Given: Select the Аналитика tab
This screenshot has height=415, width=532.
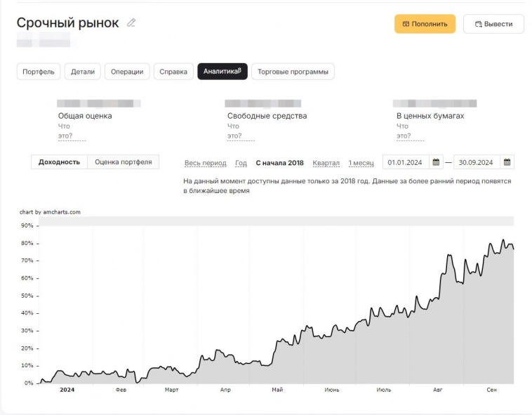Looking at the screenshot, I should pyautogui.click(x=222, y=72).
